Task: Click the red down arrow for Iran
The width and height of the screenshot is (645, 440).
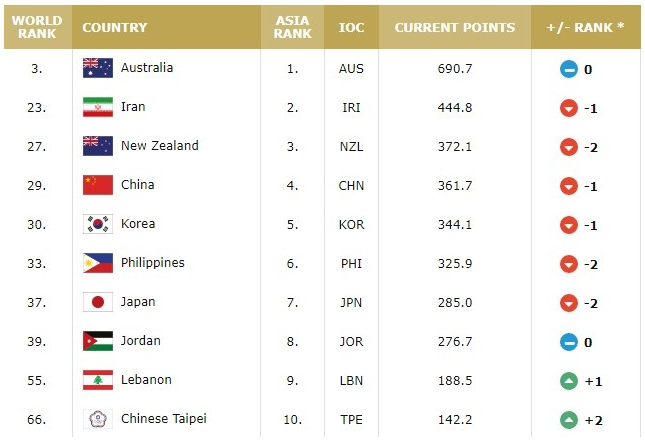Action: coord(568,108)
